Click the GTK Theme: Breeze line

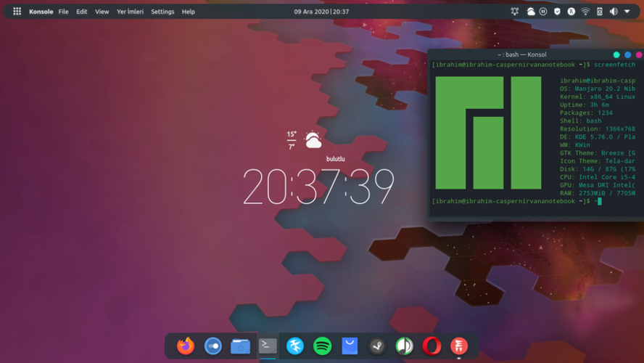coord(598,153)
